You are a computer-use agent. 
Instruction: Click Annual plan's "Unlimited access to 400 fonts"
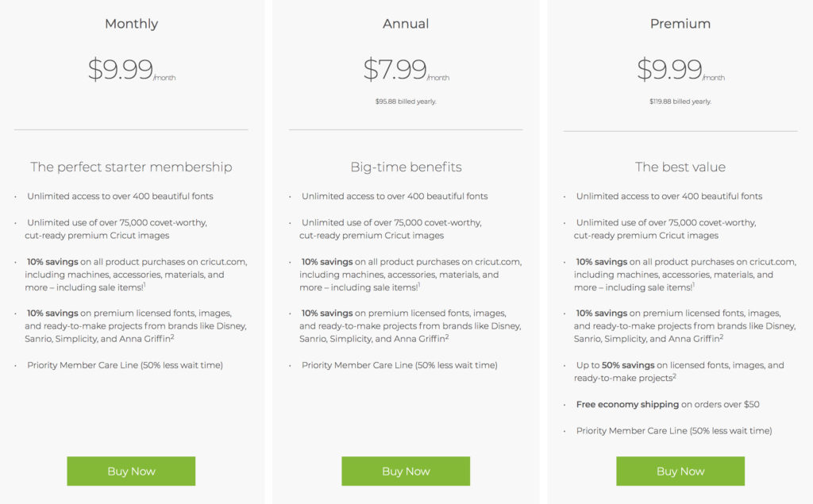pyautogui.click(x=395, y=196)
